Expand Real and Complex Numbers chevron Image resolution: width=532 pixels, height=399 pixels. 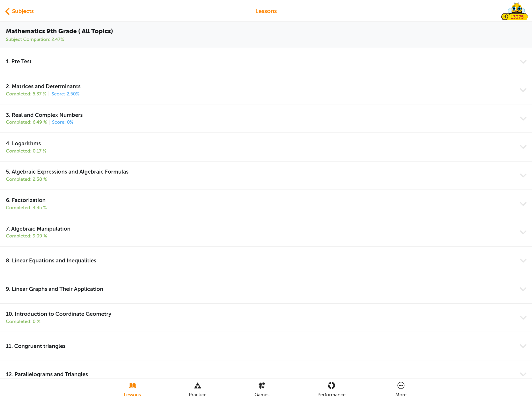point(523,118)
